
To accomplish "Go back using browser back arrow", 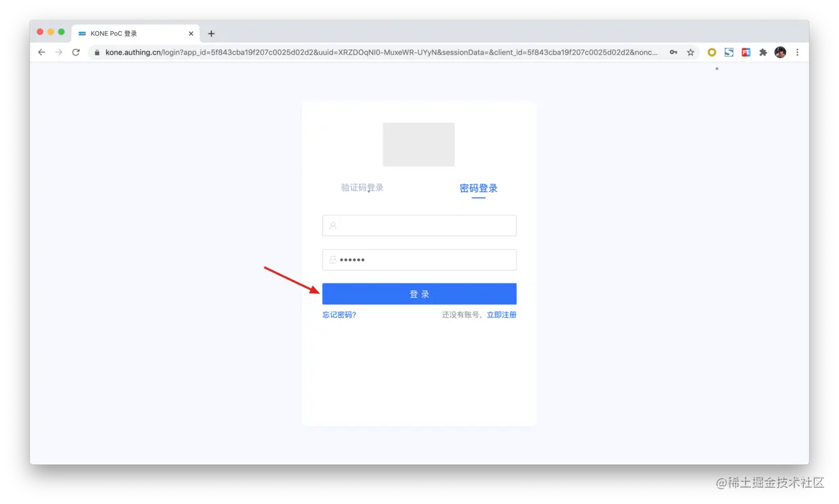I will (42, 52).
